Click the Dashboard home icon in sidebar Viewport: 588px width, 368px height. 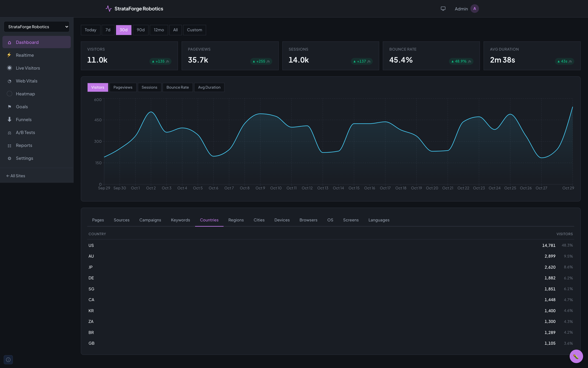coord(9,42)
